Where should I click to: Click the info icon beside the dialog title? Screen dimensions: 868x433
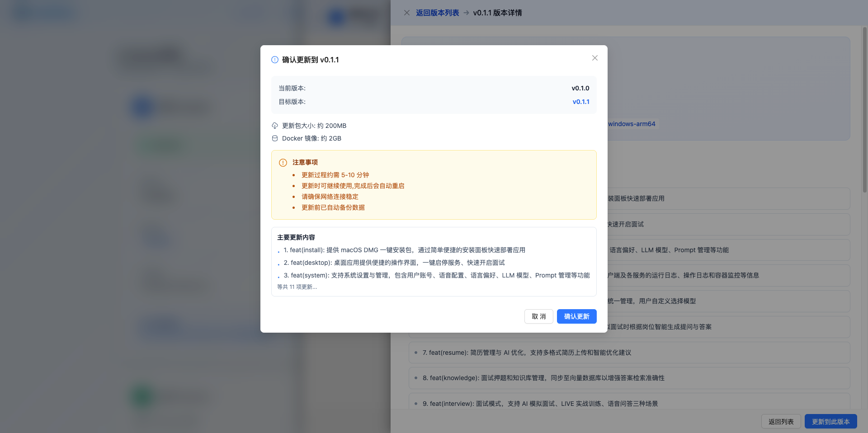coord(274,60)
